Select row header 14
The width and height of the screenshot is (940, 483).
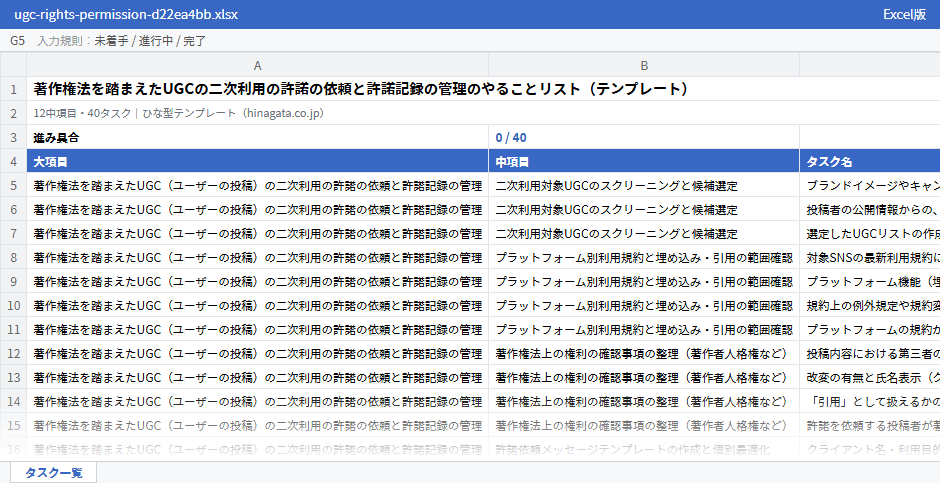click(13, 401)
